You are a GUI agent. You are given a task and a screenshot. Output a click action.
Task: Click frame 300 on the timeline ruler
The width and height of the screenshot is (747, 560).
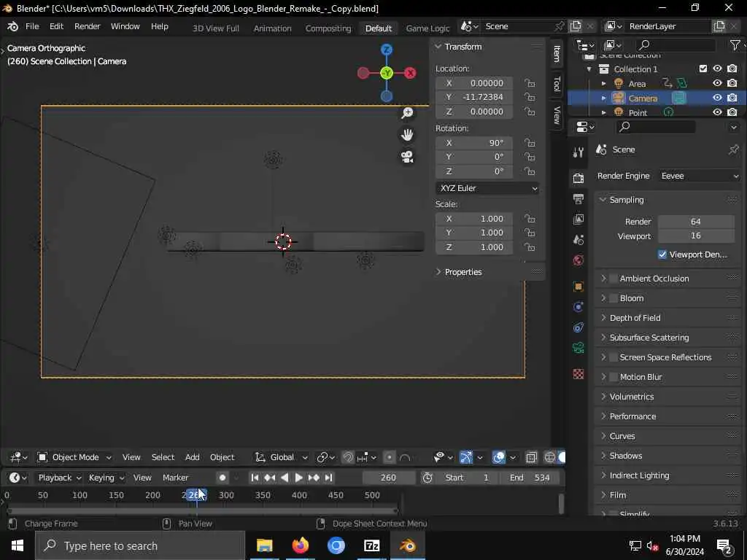point(226,495)
